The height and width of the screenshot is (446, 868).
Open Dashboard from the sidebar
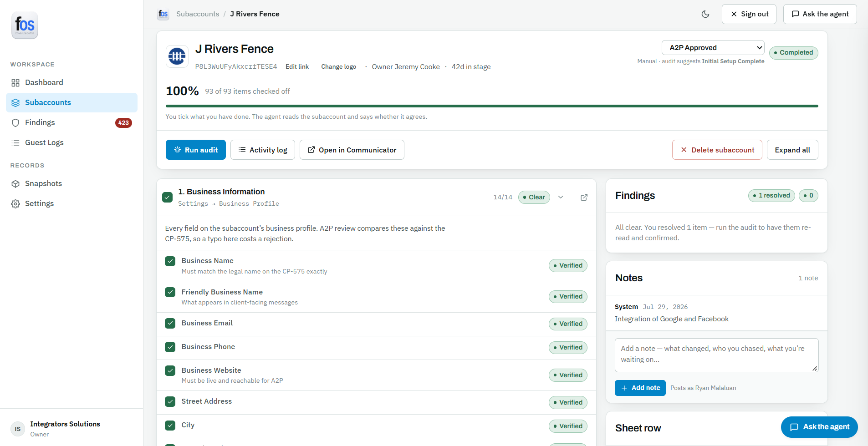(x=71, y=82)
